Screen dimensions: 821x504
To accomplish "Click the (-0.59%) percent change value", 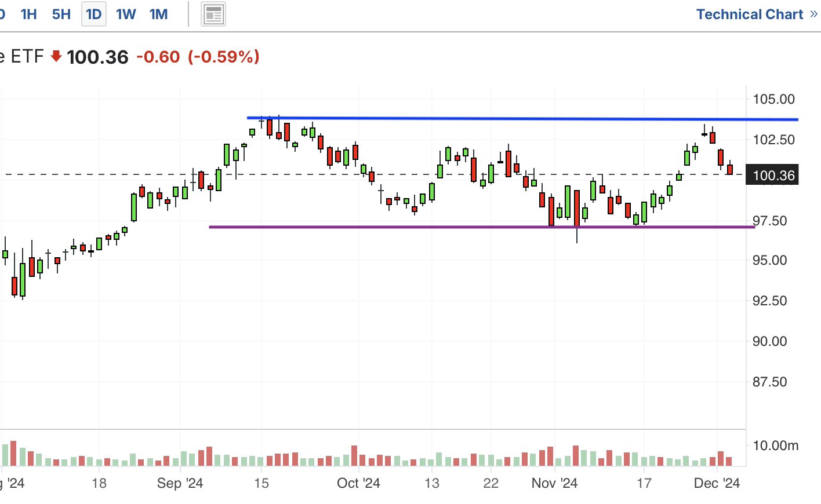I will click(x=224, y=57).
